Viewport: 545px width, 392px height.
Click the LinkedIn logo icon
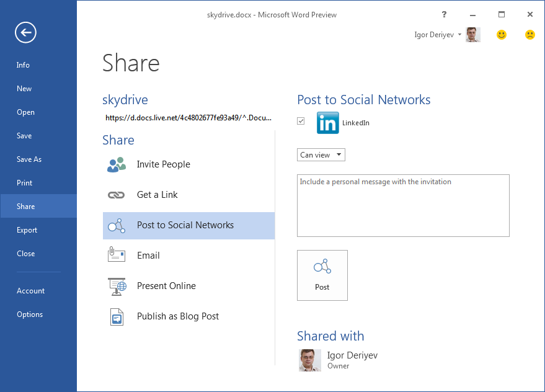point(327,123)
